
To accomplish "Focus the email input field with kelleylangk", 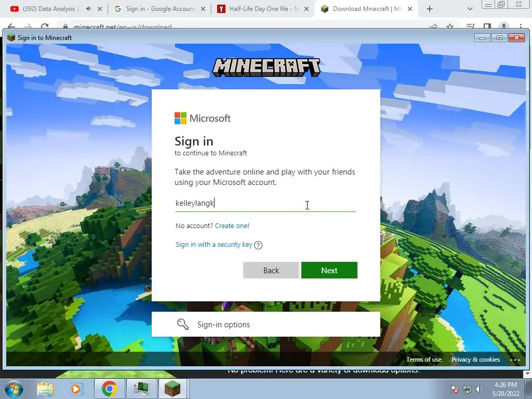I will click(265, 203).
